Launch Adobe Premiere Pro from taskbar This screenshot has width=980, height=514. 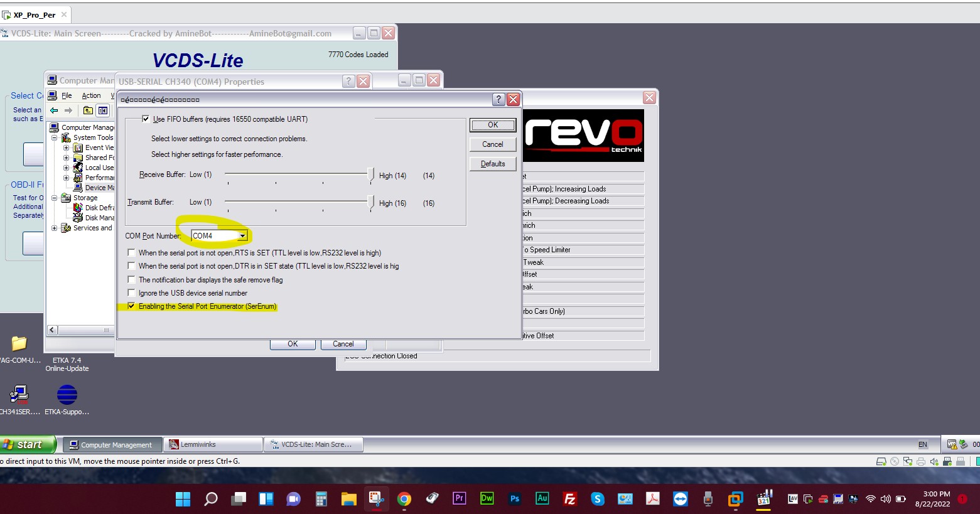[x=460, y=498]
